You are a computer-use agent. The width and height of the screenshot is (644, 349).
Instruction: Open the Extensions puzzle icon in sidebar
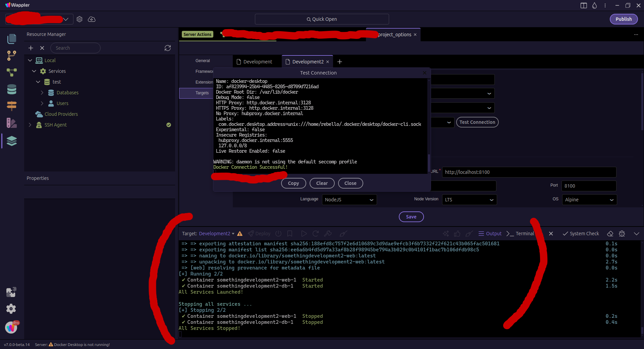click(11, 292)
